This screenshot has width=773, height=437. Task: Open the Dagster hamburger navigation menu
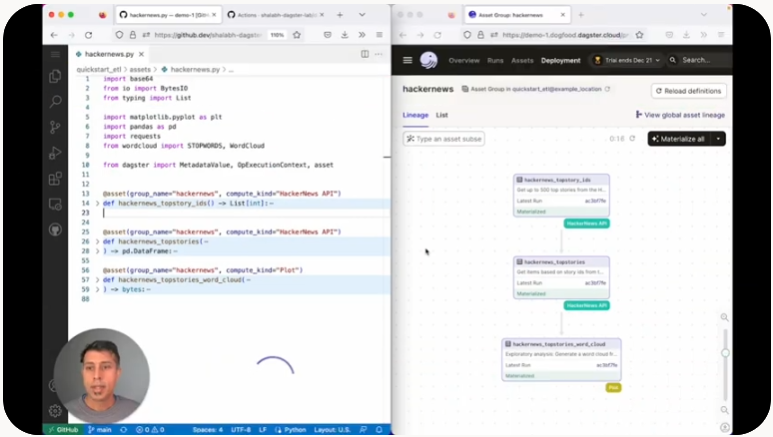point(407,60)
